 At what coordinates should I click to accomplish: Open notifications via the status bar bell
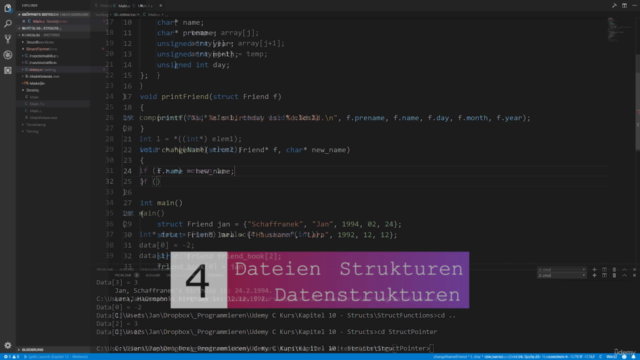633,357
